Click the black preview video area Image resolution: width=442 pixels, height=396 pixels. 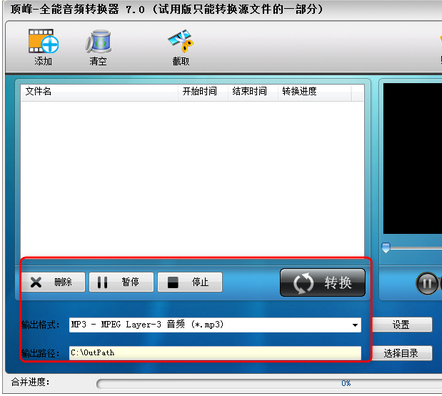click(x=413, y=159)
